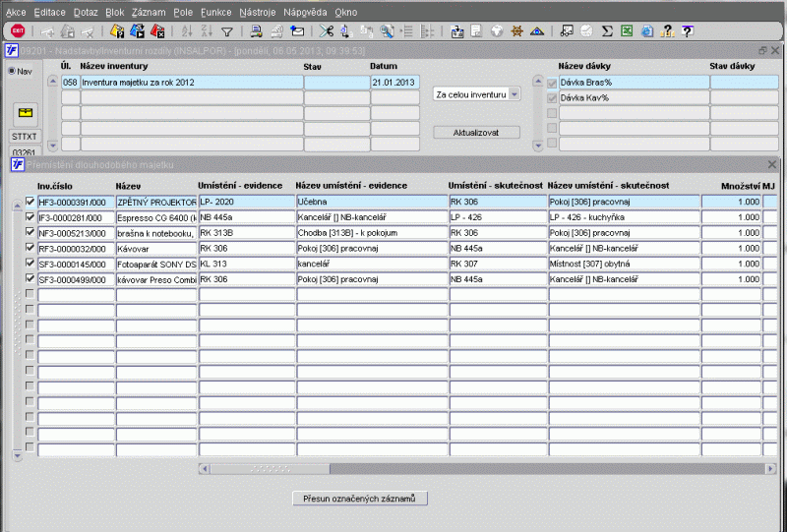Click the ship's wheel toolbar icon
This screenshot has height=532, width=787.
coord(516,31)
